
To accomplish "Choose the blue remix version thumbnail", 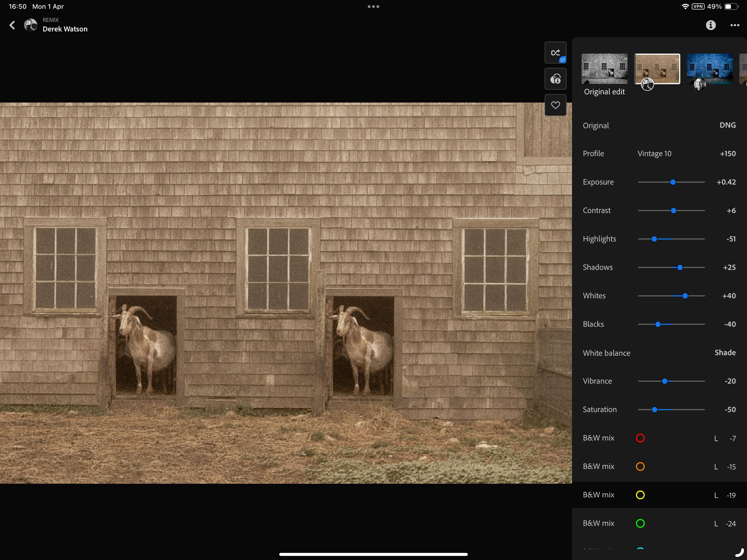I will click(709, 69).
